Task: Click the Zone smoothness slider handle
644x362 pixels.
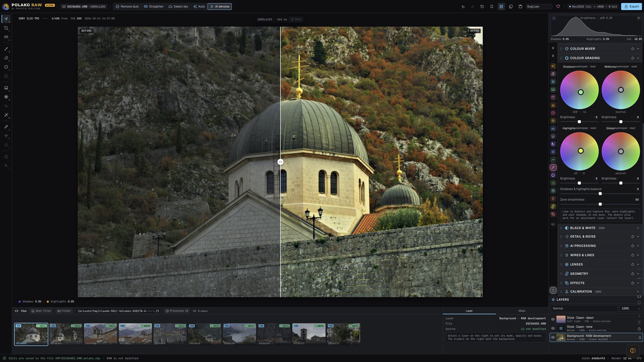Action: coord(600,204)
